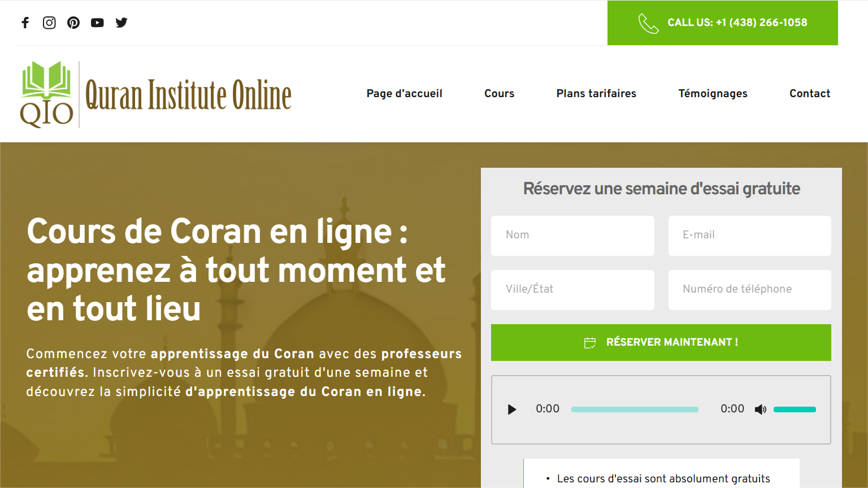Open the Pinterest social icon
This screenshot has height=488, width=868.
click(x=73, y=23)
